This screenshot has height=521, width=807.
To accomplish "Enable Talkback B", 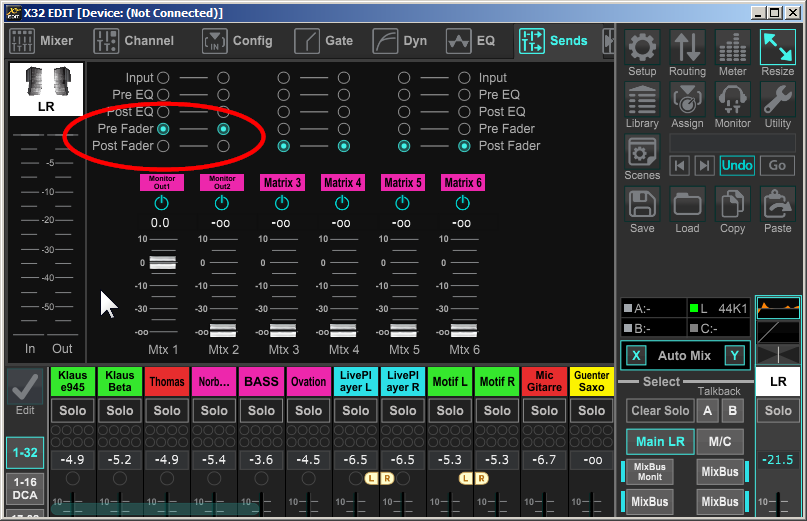I will point(732,411).
